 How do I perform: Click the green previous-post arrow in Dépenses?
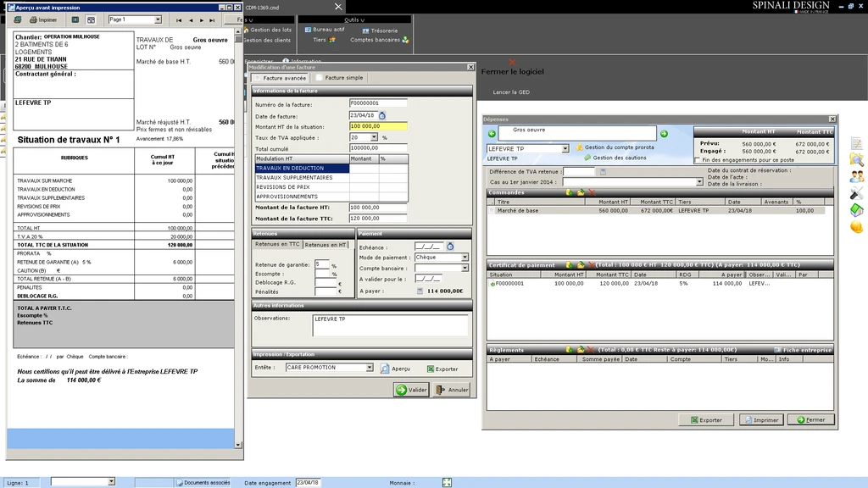coord(492,133)
